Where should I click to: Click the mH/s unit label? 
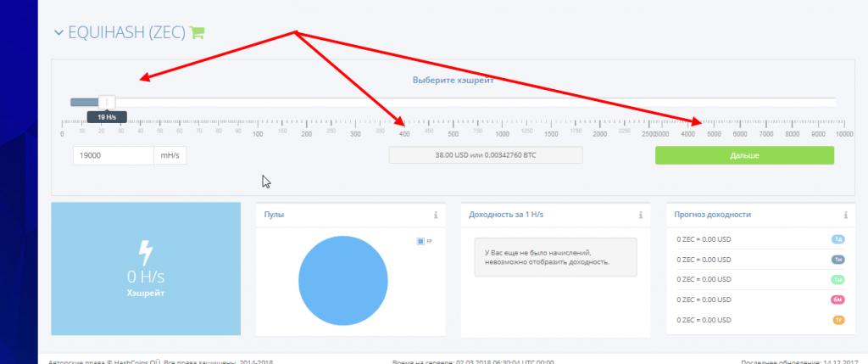[x=170, y=155]
